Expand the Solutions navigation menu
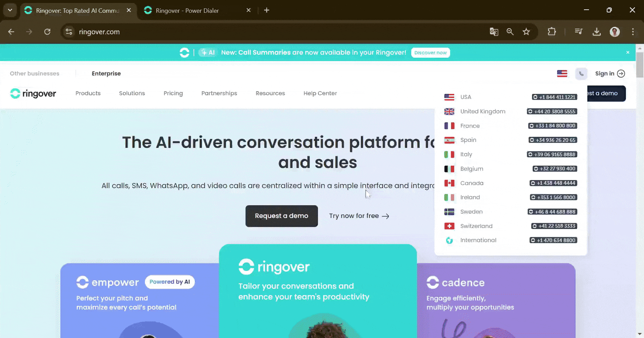 (132, 93)
